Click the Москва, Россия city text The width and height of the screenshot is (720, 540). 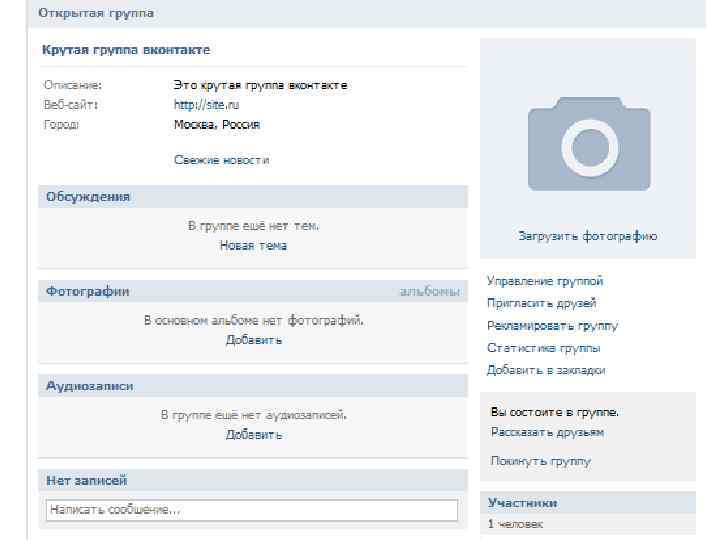(x=217, y=124)
